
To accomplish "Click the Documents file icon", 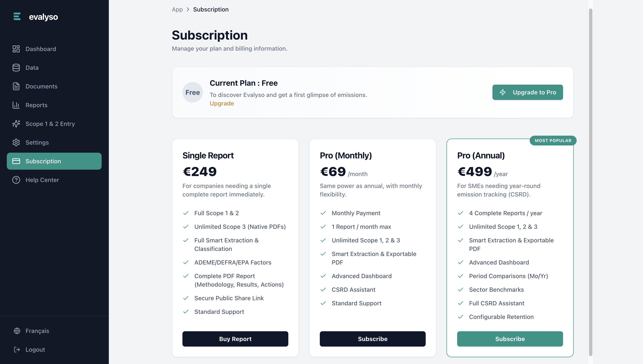I will (x=16, y=87).
